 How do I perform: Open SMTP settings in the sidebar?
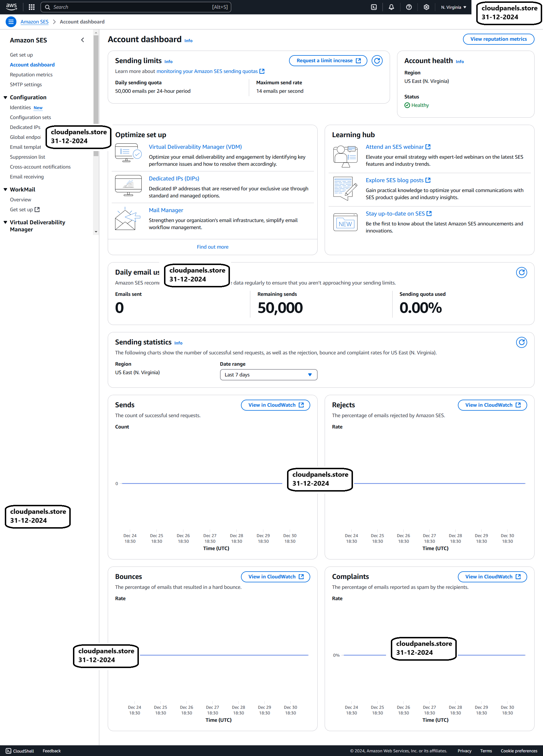pyautogui.click(x=26, y=85)
